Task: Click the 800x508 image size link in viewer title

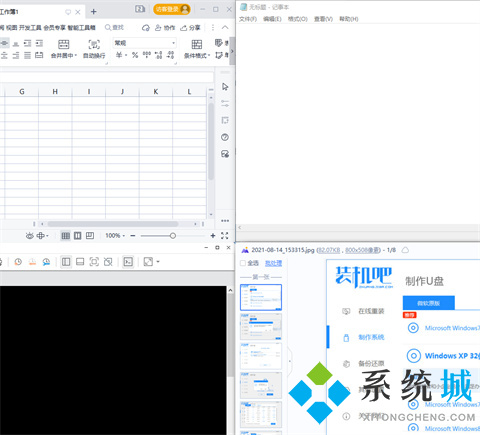Action: [x=362, y=250]
